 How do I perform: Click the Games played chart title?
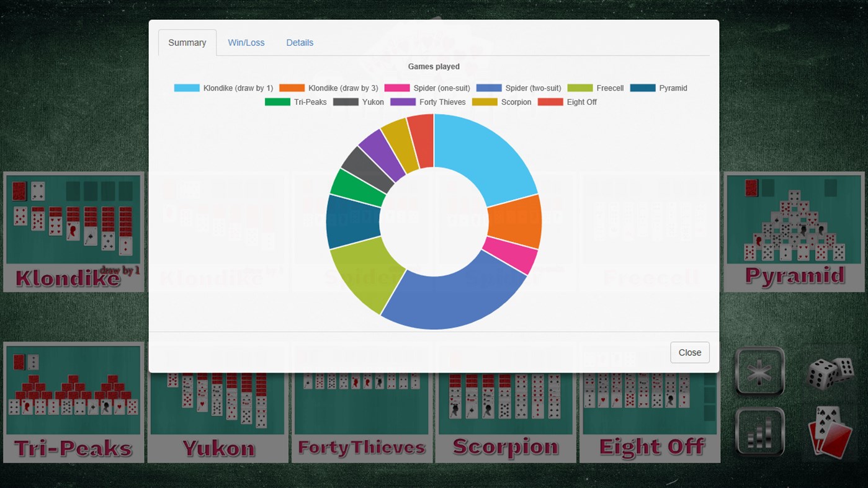(434, 66)
